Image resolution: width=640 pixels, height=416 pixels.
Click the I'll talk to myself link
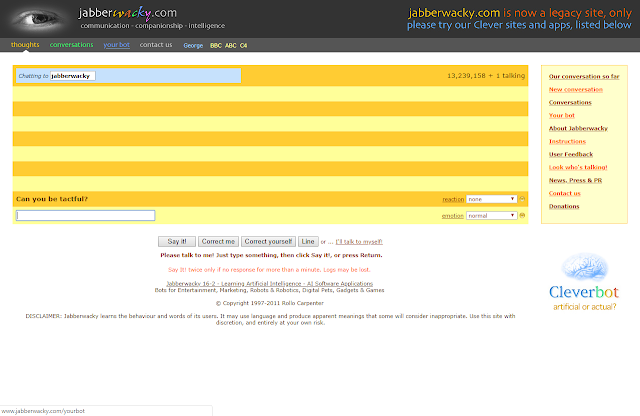pos(359,242)
